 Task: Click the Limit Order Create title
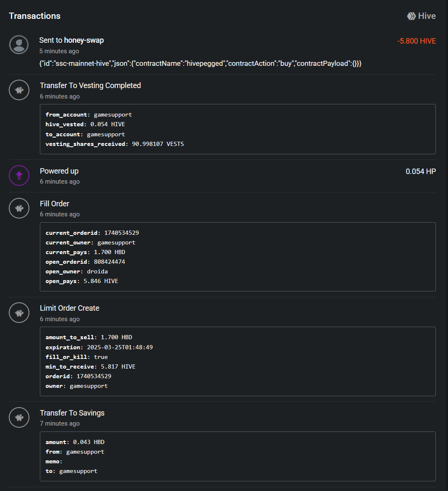point(69,308)
